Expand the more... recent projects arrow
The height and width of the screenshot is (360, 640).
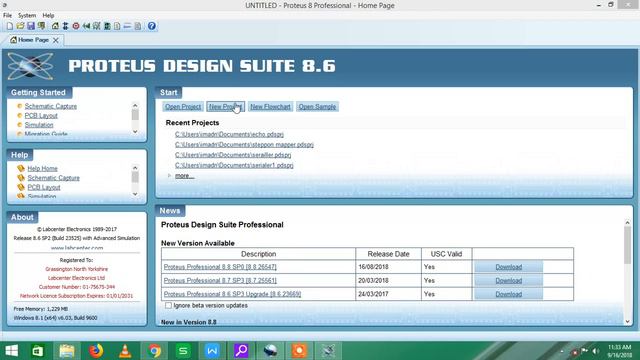(169, 176)
